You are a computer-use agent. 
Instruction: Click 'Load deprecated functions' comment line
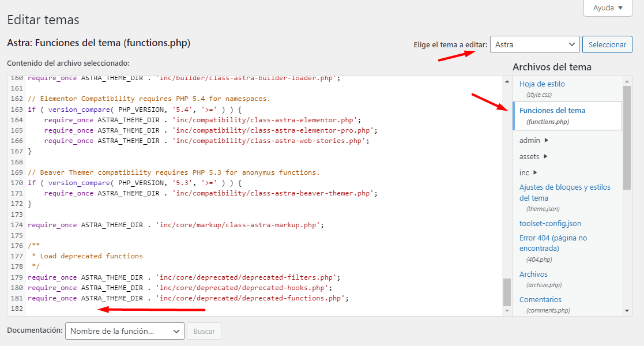(x=87, y=256)
